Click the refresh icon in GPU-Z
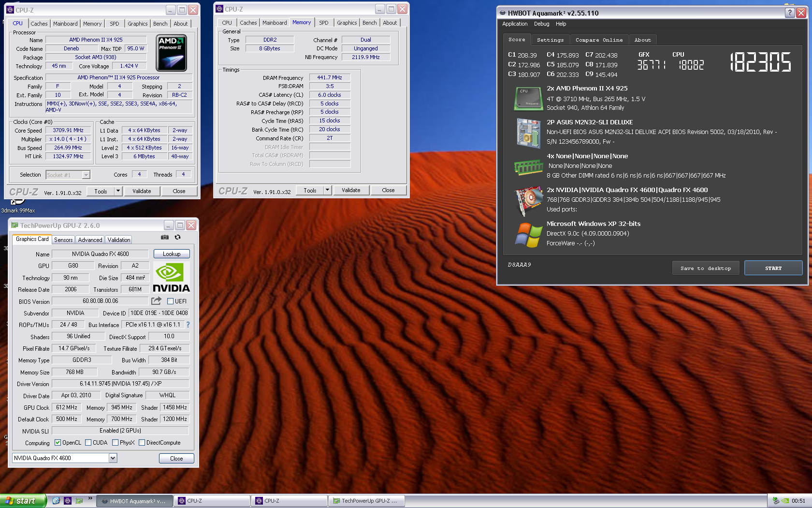Image resolution: width=812 pixels, height=508 pixels. 177,237
